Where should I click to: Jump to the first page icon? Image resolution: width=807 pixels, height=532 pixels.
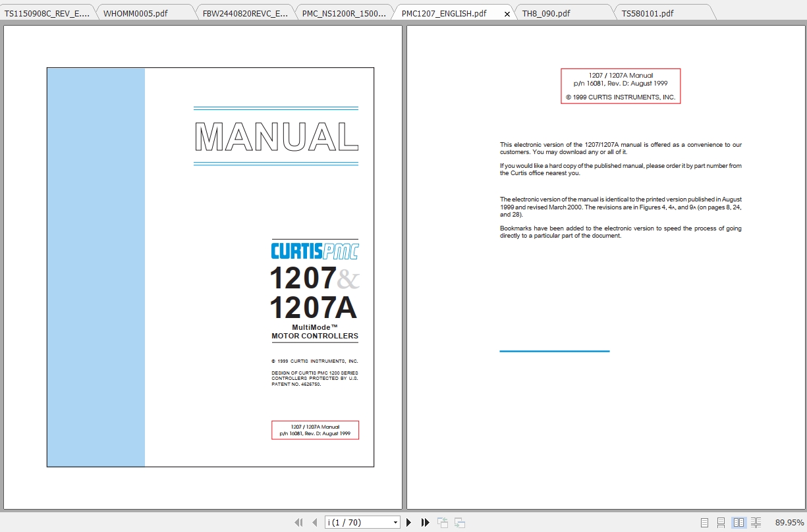pos(298,521)
